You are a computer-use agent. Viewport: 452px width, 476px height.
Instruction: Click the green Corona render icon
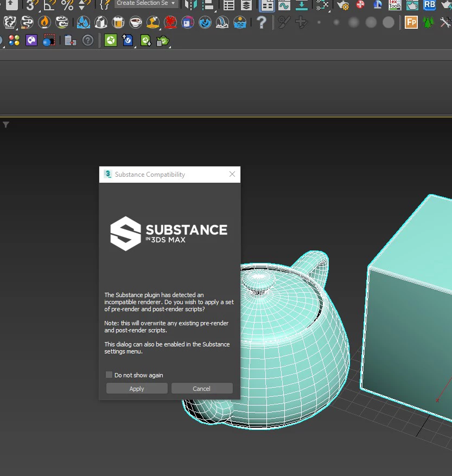click(111, 40)
